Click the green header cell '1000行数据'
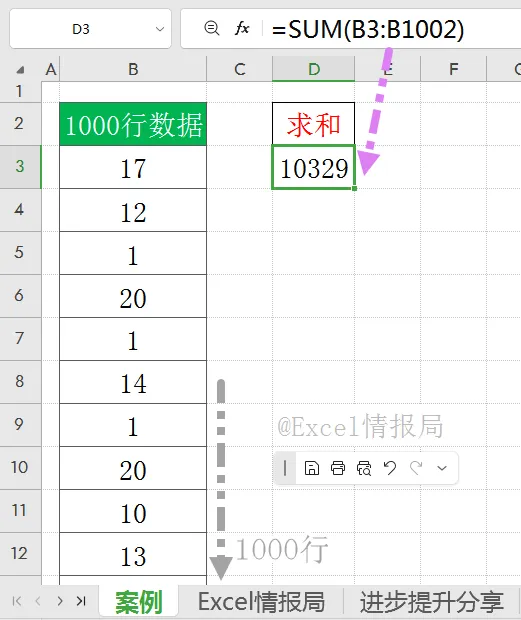This screenshot has height=620, width=521. click(133, 124)
